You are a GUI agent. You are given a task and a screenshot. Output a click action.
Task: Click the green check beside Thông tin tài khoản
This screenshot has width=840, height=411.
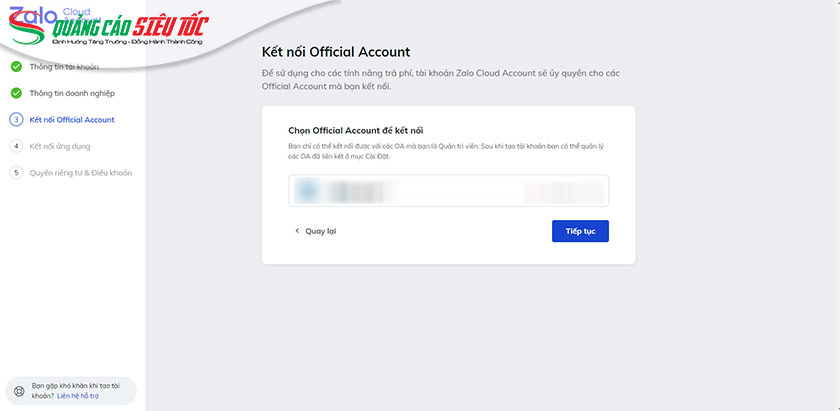(x=16, y=67)
